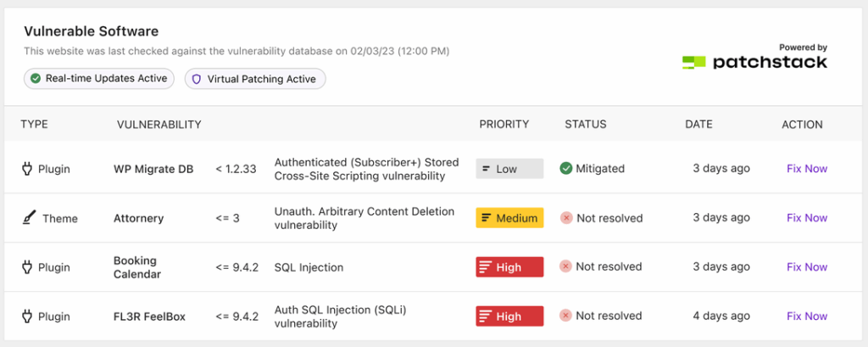Toggle the Virtual Patching Active badge

(255, 79)
